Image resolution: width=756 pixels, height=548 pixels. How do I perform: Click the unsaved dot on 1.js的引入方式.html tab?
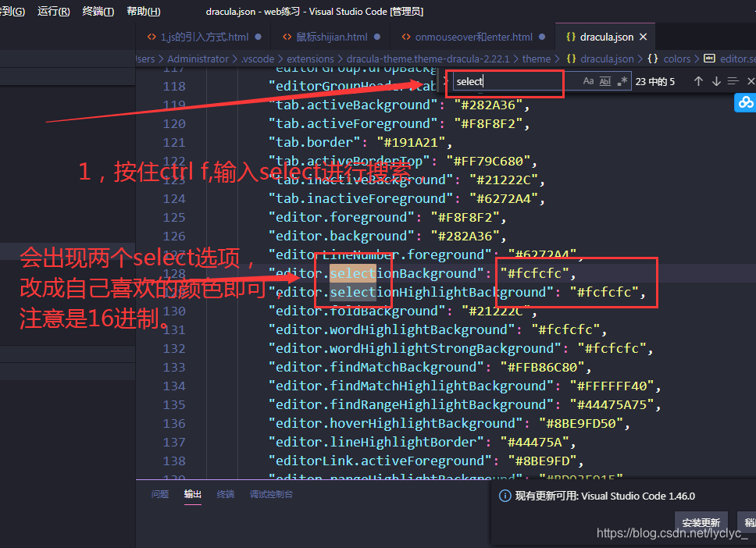coord(258,37)
